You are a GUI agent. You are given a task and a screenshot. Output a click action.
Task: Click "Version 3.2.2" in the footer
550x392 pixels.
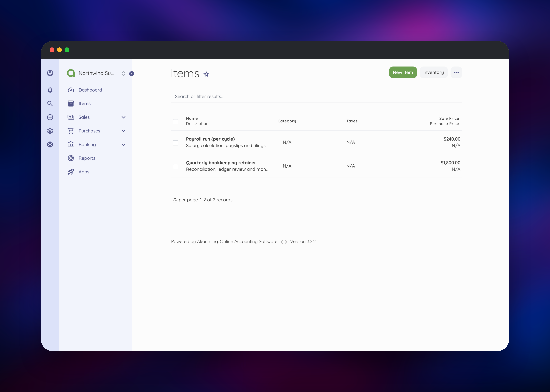[303, 242]
